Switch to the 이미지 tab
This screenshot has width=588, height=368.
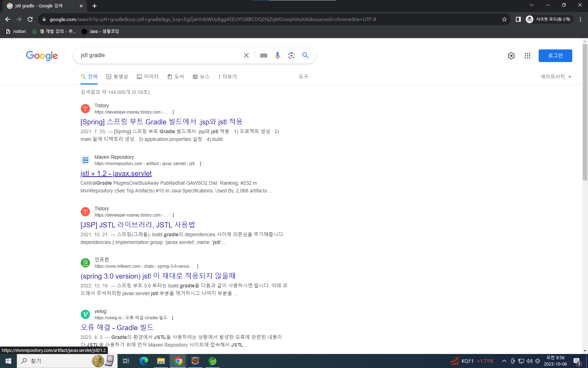[148, 77]
